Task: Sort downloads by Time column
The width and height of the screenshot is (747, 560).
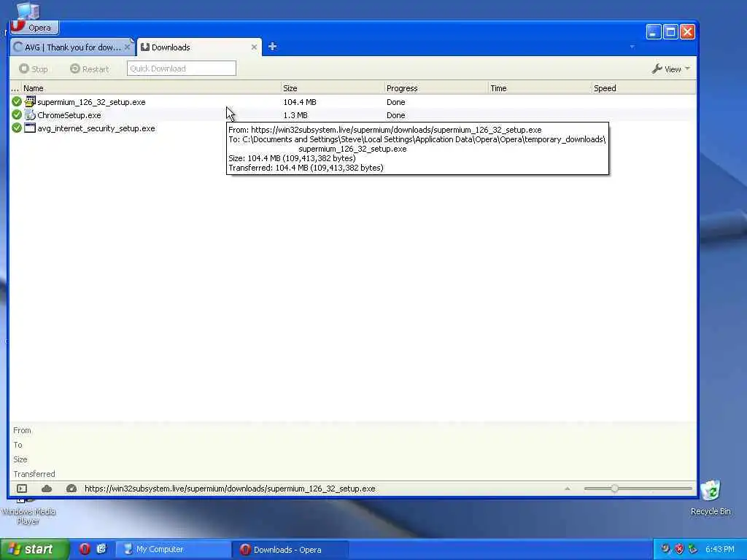Action: click(x=540, y=88)
